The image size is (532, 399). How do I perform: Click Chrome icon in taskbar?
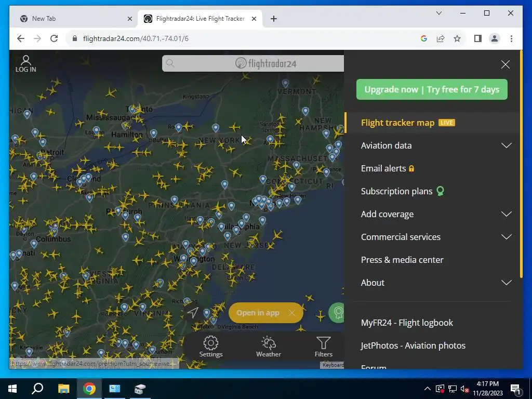pyautogui.click(x=89, y=389)
